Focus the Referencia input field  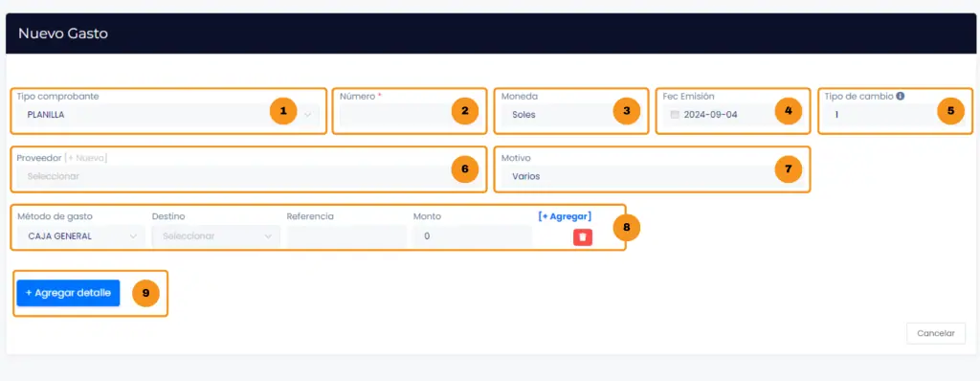(x=346, y=236)
